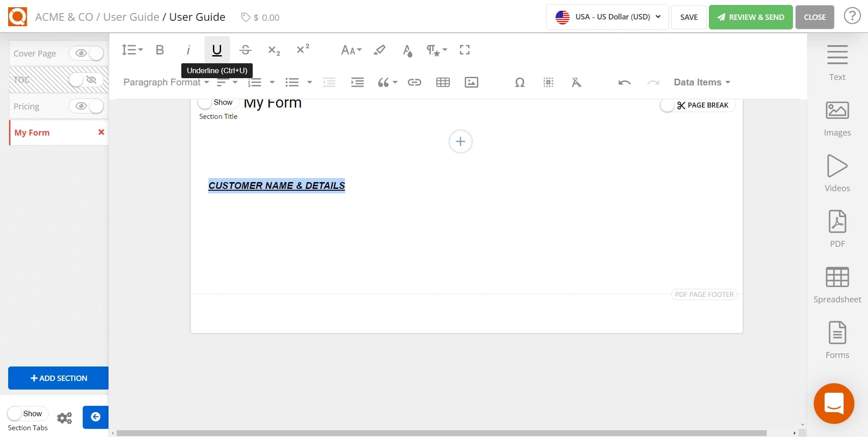Insert a table into the form
The image size is (868, 437).
(443, 82)
